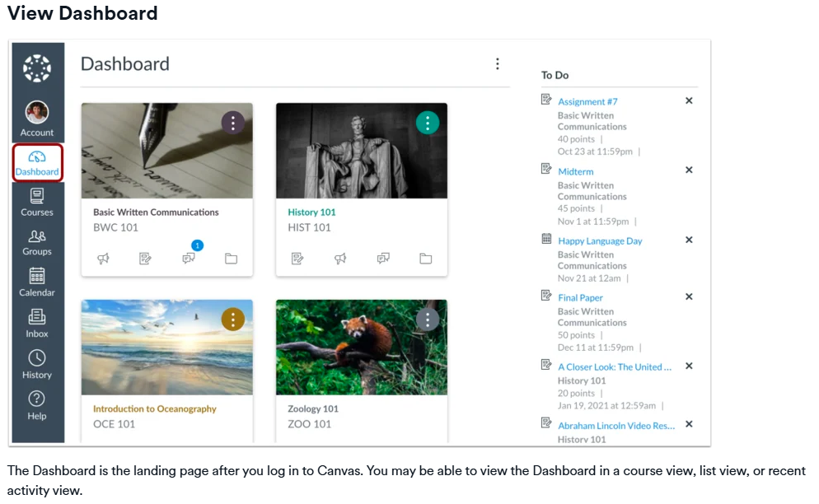Dismiss Midterm to-do item
Image resolution: width=819 pixels, height=504 pixels.
pyautogui.click(x=689, y=170)
